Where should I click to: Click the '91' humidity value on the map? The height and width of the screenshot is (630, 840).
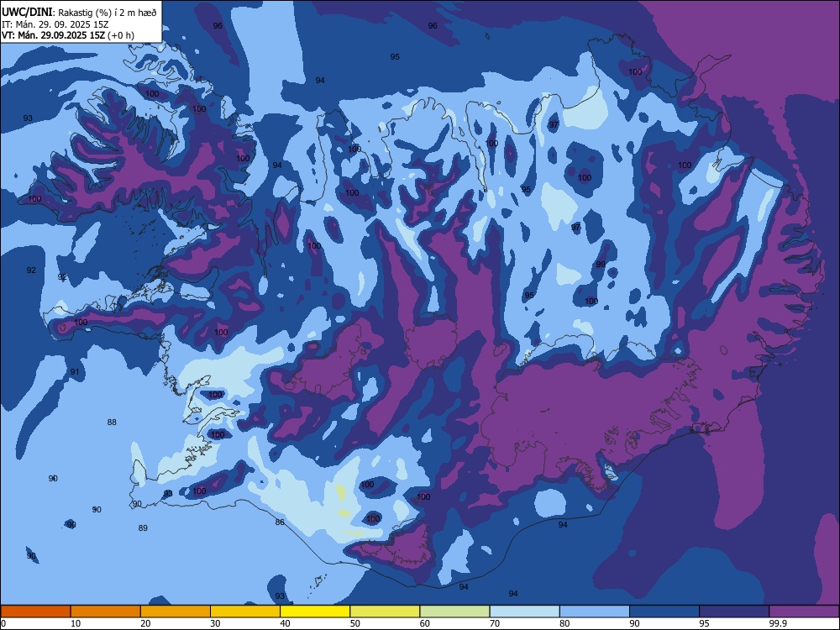(75, 372)
